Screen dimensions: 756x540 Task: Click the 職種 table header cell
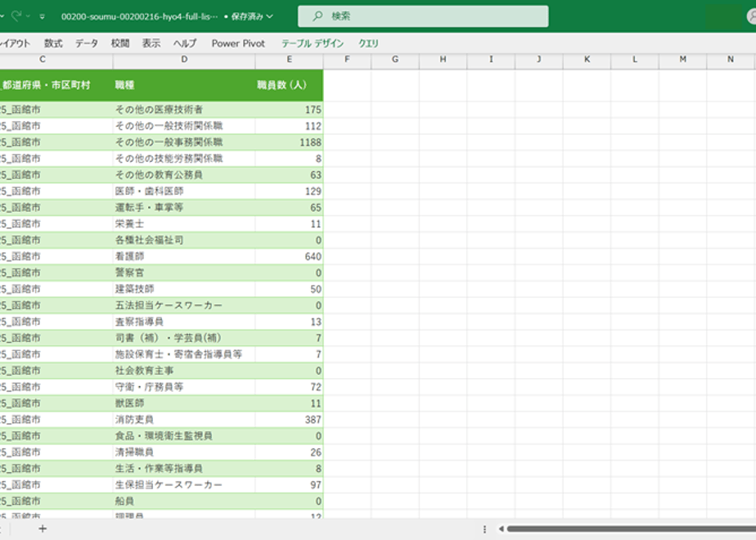point(184,85)
